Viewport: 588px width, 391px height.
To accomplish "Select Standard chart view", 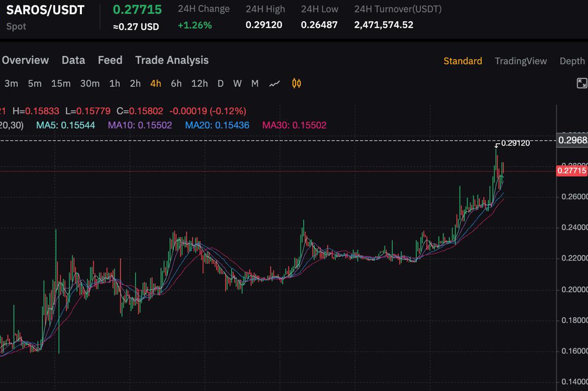I will pyautogui.click(x=463, y=61).
